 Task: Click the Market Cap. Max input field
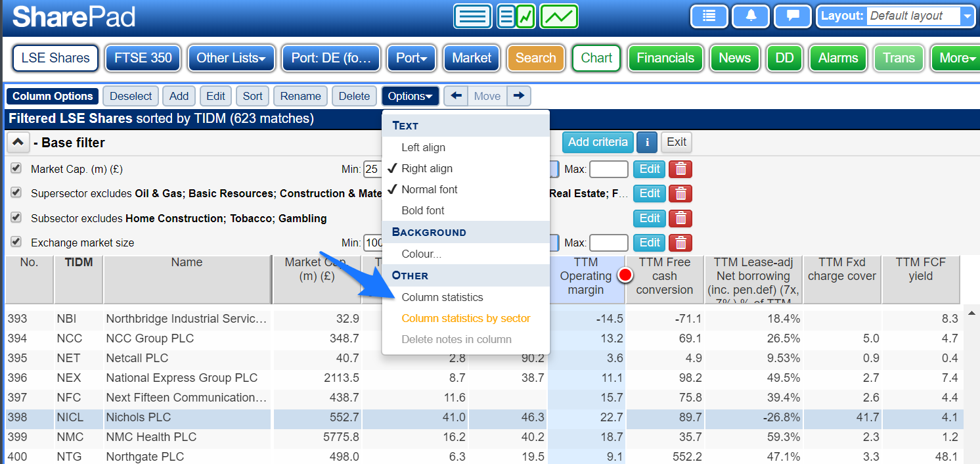pyautogui.click(x=609, y=170)
